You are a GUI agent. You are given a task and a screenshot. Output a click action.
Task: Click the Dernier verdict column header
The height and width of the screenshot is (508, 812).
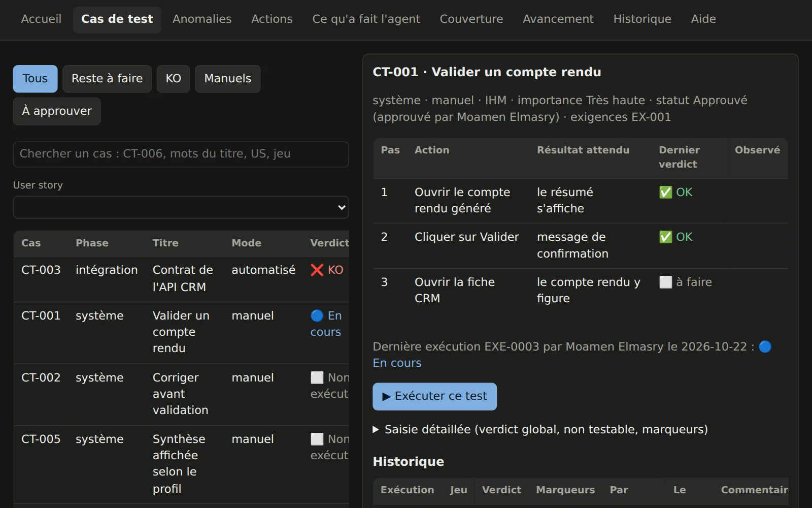tap(679, 157)
